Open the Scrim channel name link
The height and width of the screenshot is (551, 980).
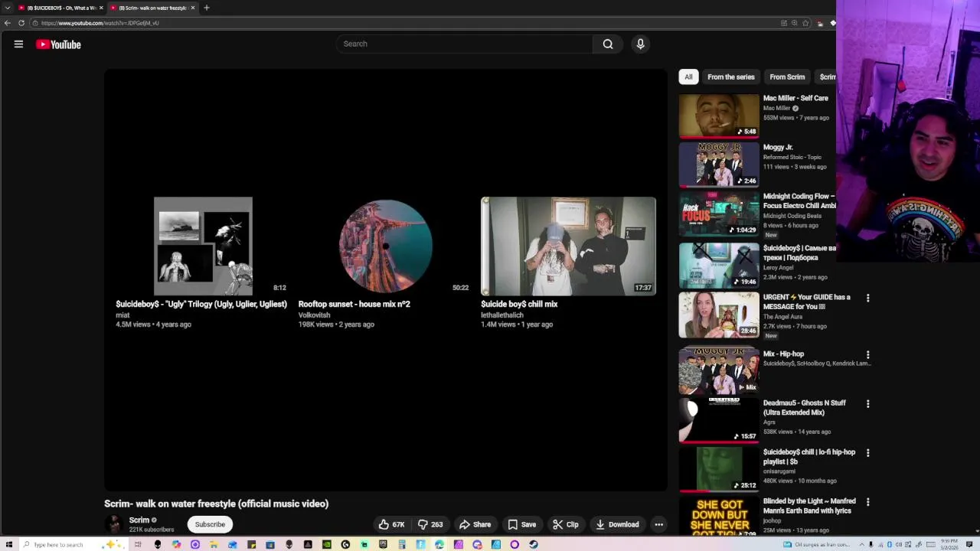(x=139, y=520)
